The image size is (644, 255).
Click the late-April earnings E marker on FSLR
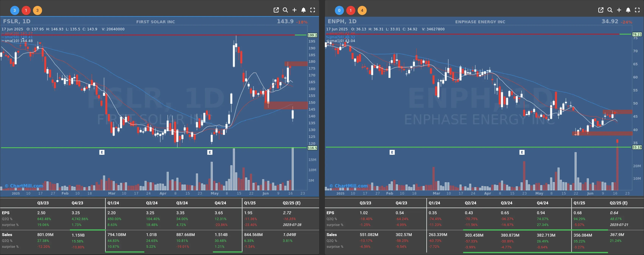pyautogui.click(x=210, y=152)
